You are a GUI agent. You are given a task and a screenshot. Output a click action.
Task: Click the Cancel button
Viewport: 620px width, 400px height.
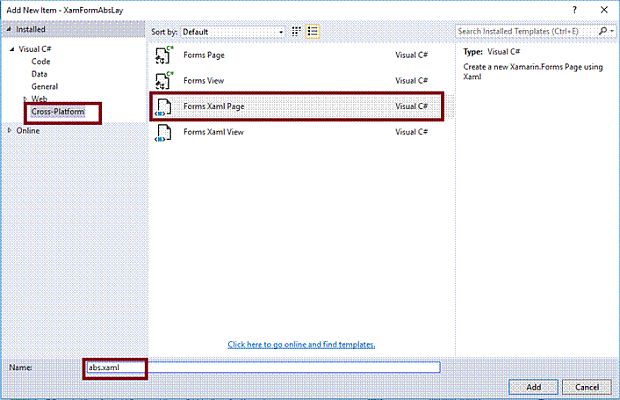pos(587,387)
